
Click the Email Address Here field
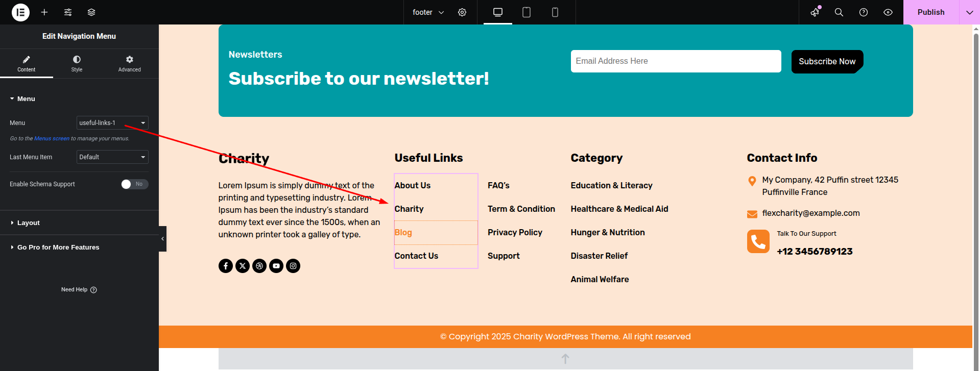pyautogui.click(x=675, y=61)
